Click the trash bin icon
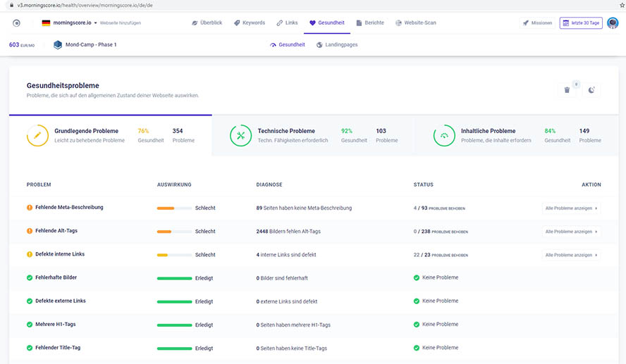Image resolution: width=626 pixels, height=364 pixels. 567,90
